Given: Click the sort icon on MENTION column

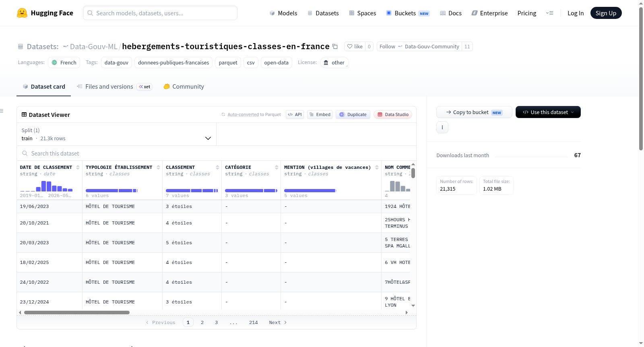Looking at the screenshot, I should (x=377, y=167).
